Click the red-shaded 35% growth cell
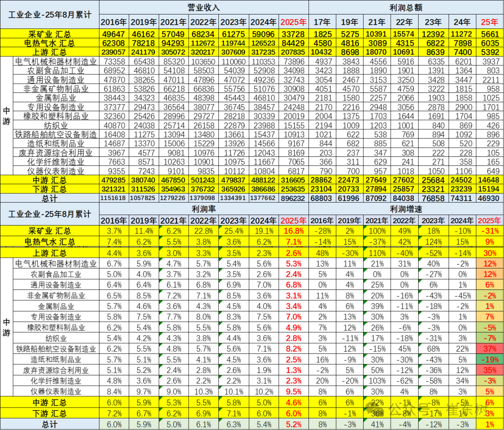504x430 pixels. pos(490,370)
